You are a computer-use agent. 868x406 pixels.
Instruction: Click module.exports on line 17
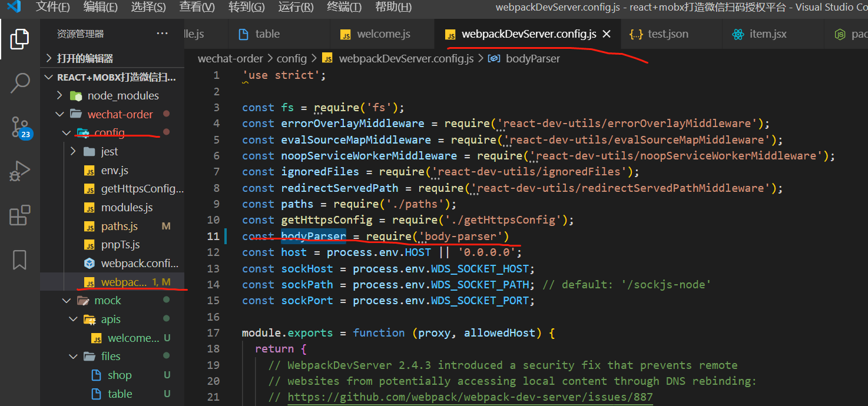(x=287, y=332)
